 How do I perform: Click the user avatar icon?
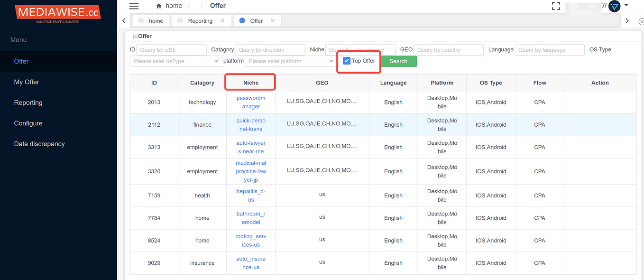pyautogui.click(x=615, y=6)
